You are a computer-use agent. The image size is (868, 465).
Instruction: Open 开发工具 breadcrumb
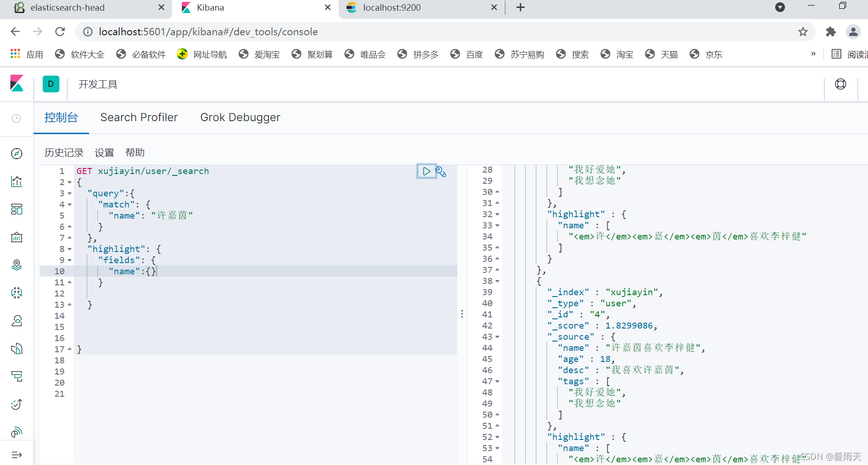(98, 84)
